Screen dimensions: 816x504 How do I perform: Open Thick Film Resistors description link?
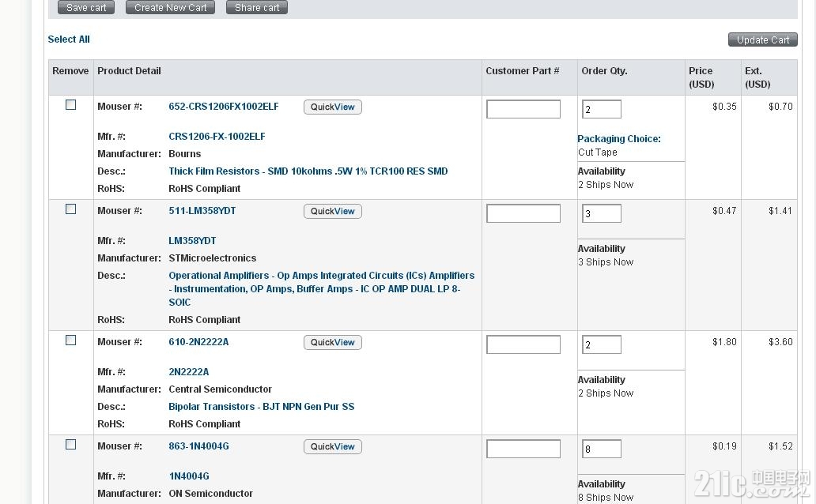308,171
